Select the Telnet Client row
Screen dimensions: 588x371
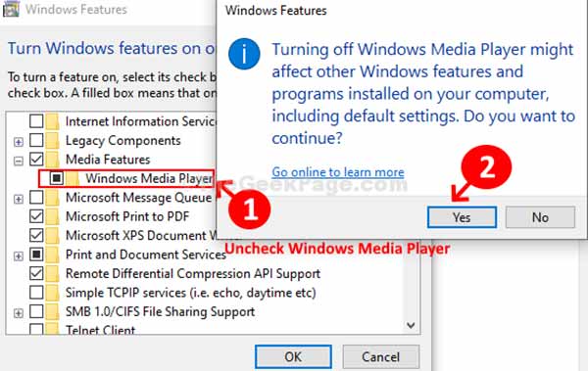101,330
